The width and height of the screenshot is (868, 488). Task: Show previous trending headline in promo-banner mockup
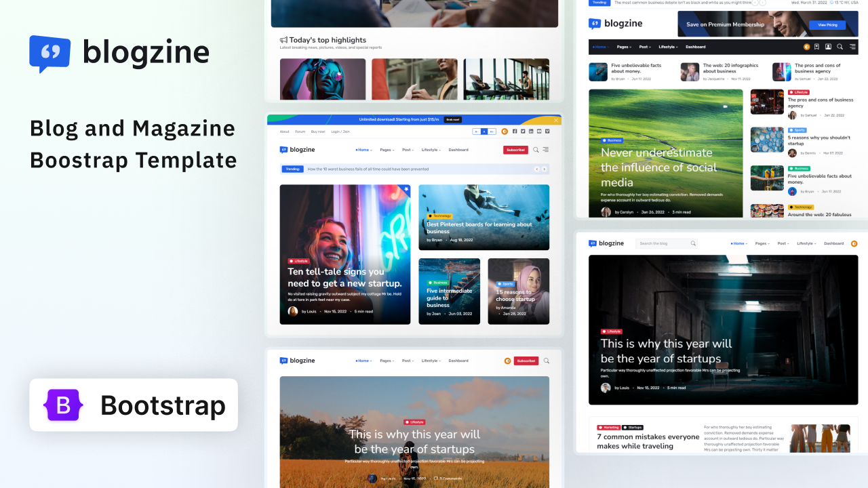pyautogui.click(x=537, y=169)
